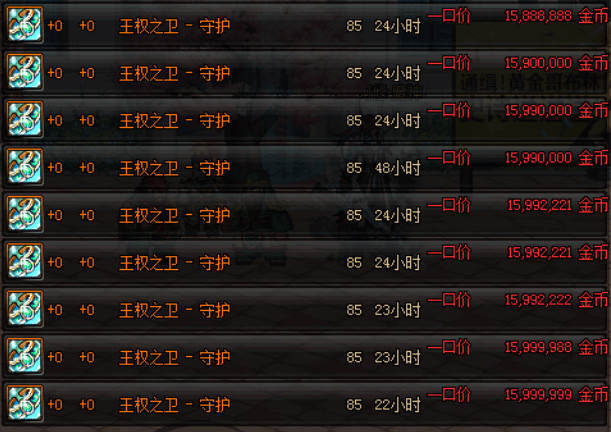
Task: Select the 王权之卫 - 守护 name priced 15,999,999
Action: pos(175,405)
